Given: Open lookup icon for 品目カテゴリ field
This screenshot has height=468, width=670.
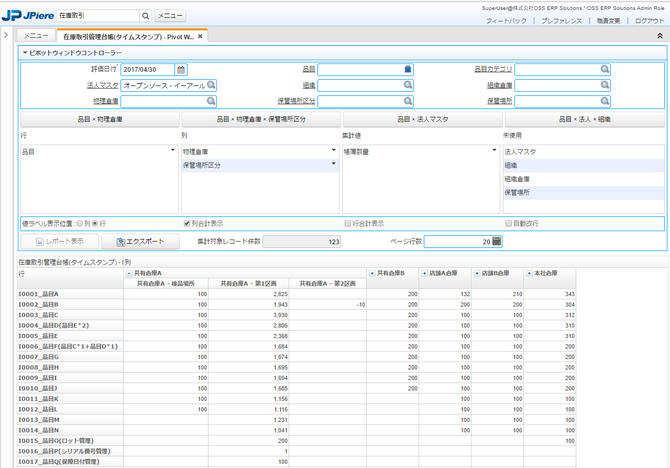Looking at the screenshot, I should click(x=605, y=69).
